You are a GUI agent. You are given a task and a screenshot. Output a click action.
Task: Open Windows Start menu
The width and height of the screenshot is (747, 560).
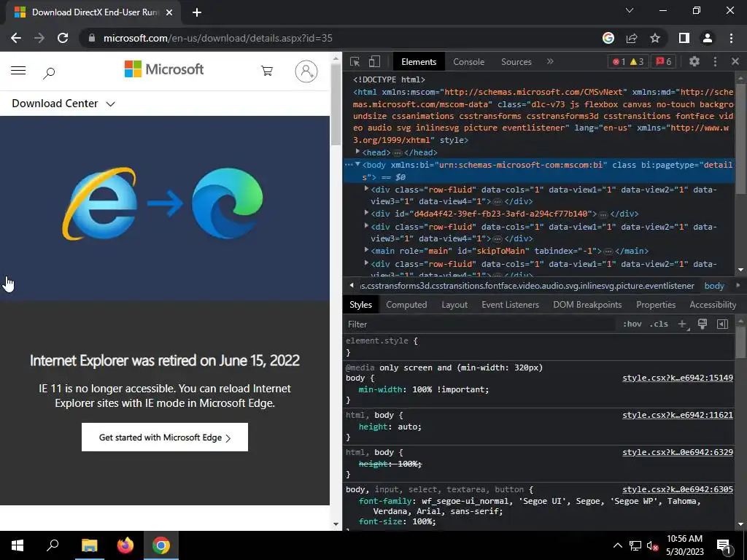(x=18, y=545)
